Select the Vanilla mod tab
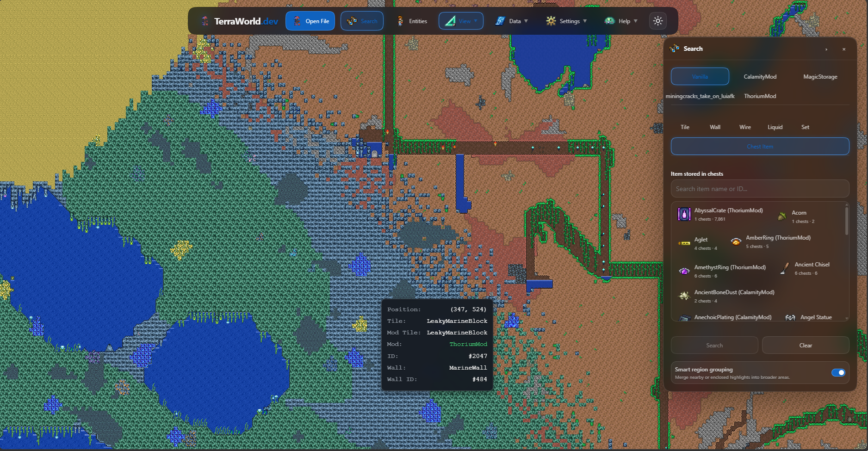Screen dimensions: 868x451 tap(700, 76)
